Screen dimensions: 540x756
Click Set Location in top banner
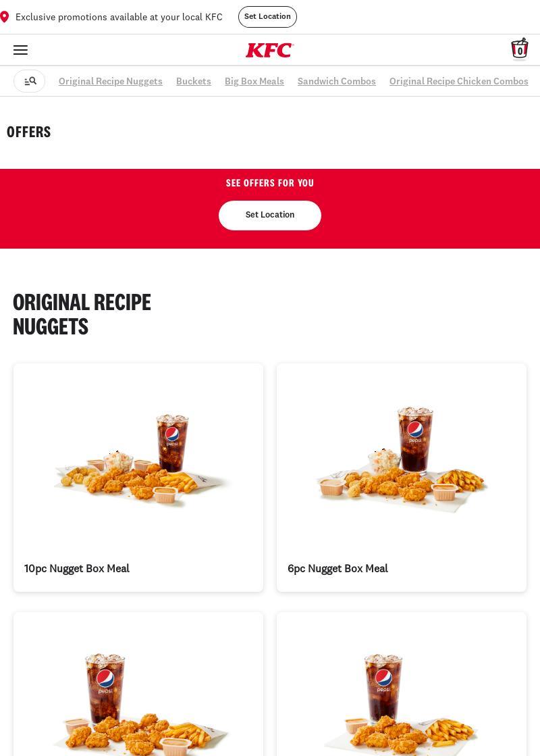click(267, 17)
